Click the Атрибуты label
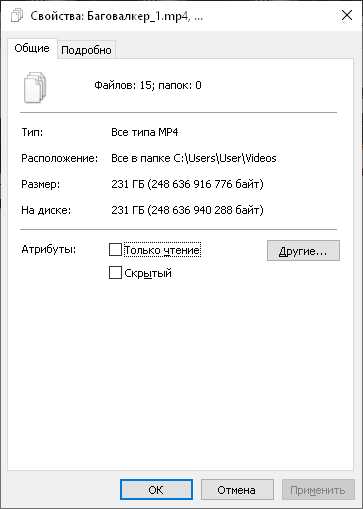363x509 pixels. click(49, 249)
